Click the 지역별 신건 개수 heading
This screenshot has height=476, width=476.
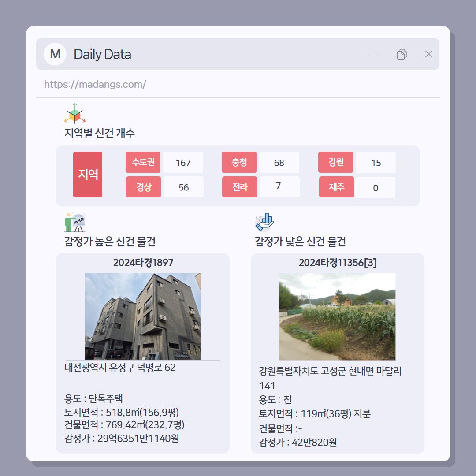[100, 133]
